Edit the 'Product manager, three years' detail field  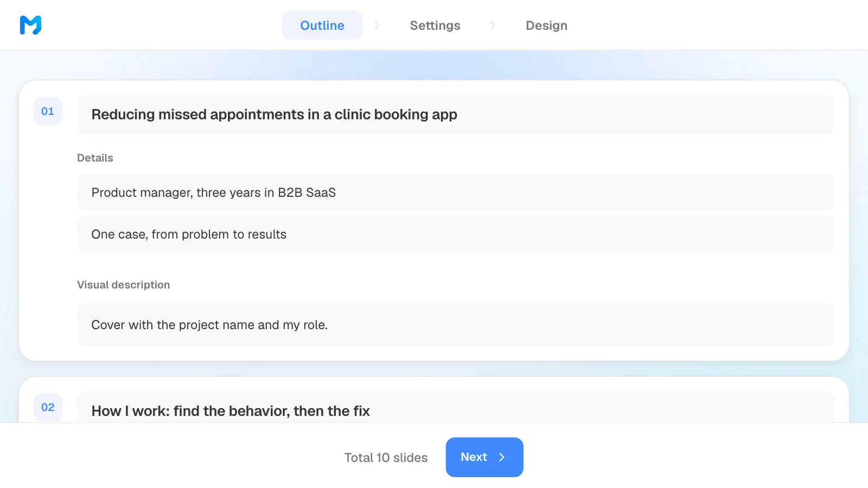click(456, 192)
